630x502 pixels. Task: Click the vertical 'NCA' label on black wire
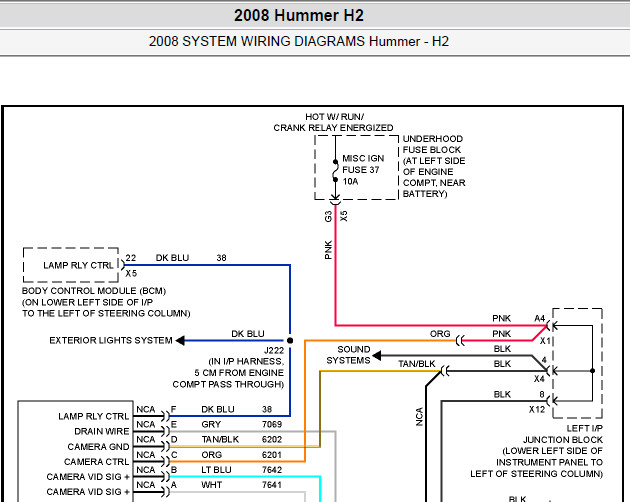(x=419, y=417)
